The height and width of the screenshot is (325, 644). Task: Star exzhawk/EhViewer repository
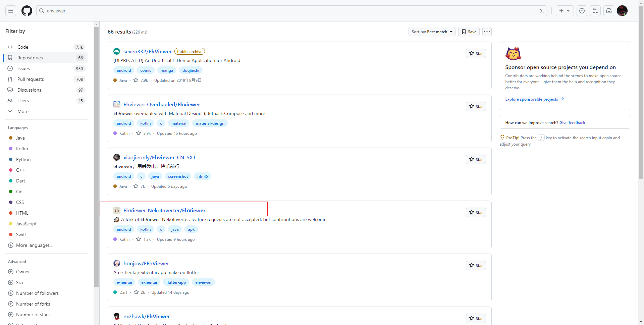[x=476, y=318]
